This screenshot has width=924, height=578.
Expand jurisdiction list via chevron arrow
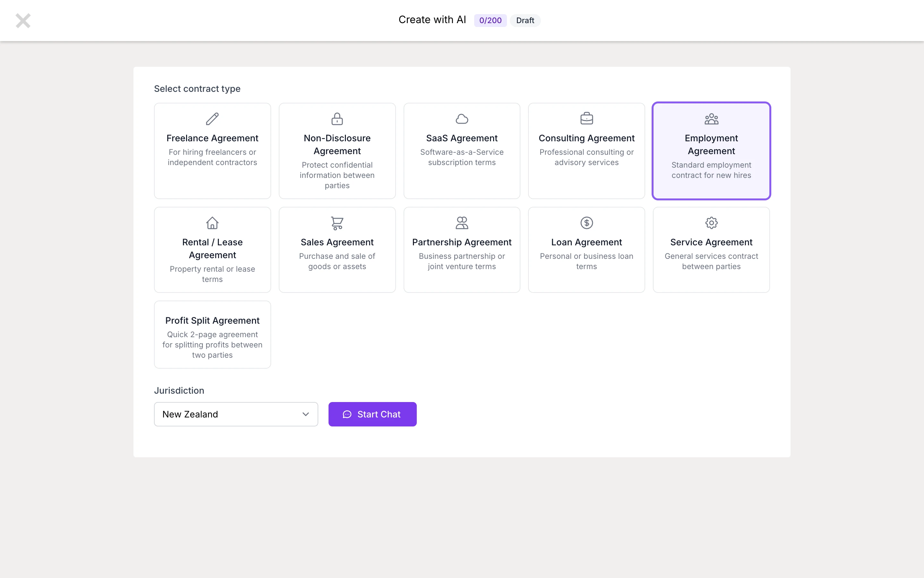[x=305, y=414]
